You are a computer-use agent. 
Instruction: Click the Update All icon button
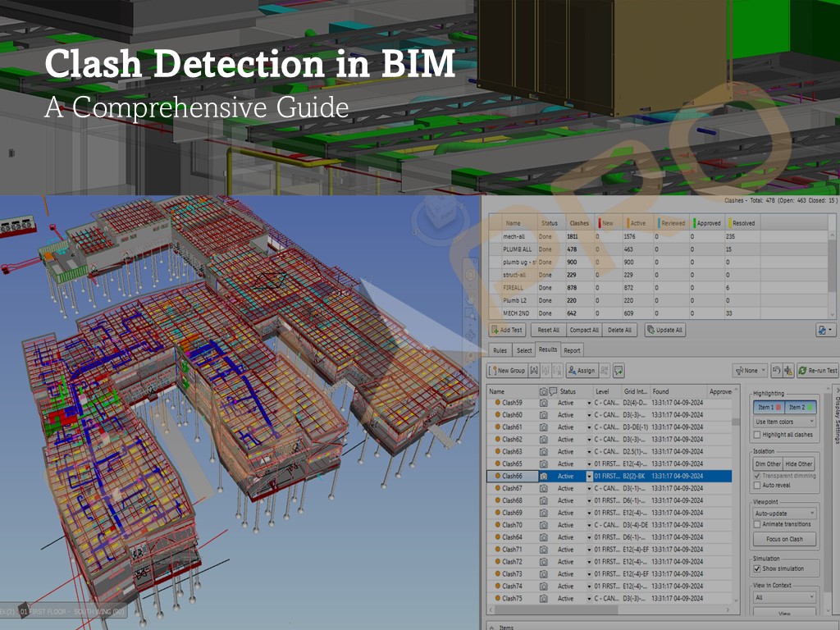[x=651, y=331]
